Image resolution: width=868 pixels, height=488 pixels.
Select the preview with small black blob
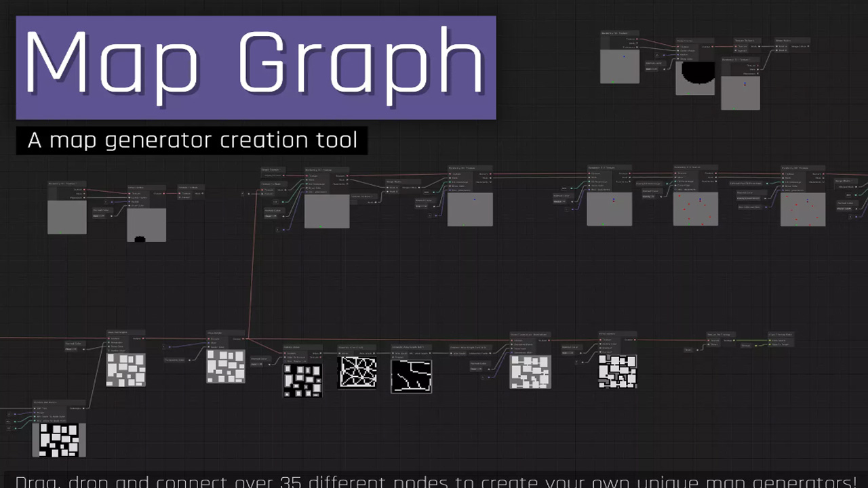click(x=146, y=225)
